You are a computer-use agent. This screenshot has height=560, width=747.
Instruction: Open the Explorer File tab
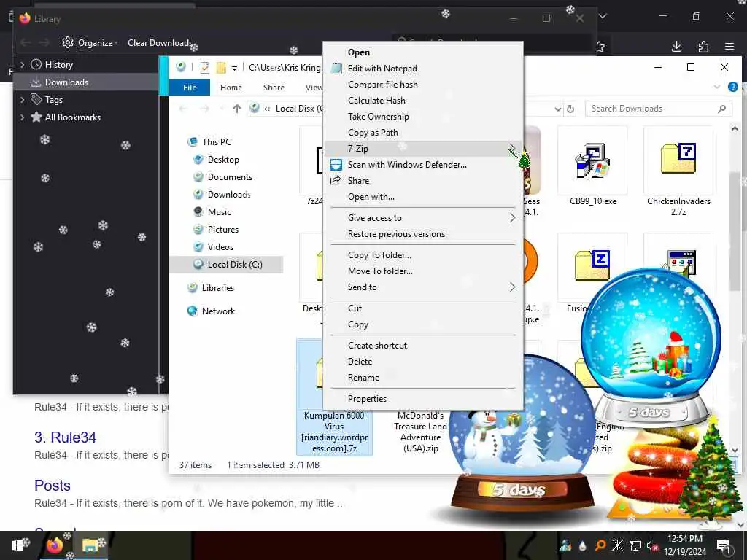190,87
